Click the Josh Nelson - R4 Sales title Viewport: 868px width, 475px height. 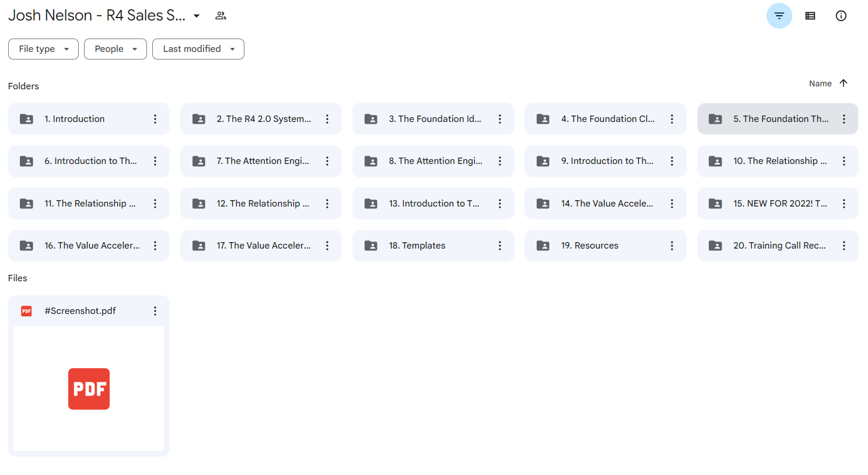(x=97, y=16)
